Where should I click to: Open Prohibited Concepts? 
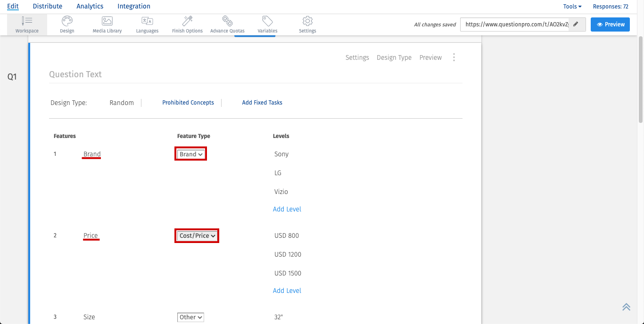coord(188,103)
